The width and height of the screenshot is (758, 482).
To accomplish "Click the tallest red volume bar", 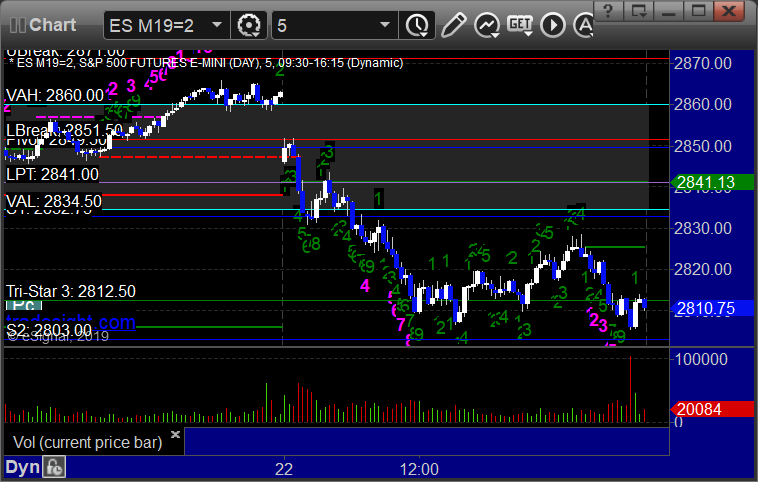I will (x=630, y=389).
